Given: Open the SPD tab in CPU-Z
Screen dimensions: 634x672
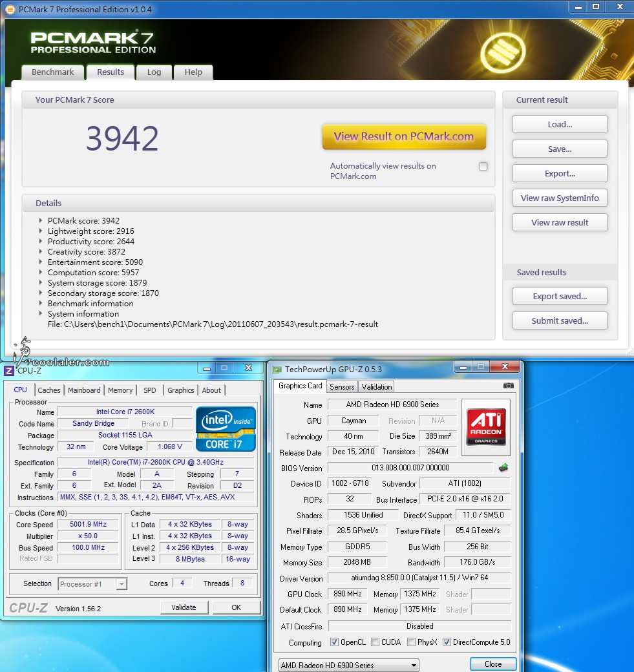Looking at the screenshot, I should (149, 390).
